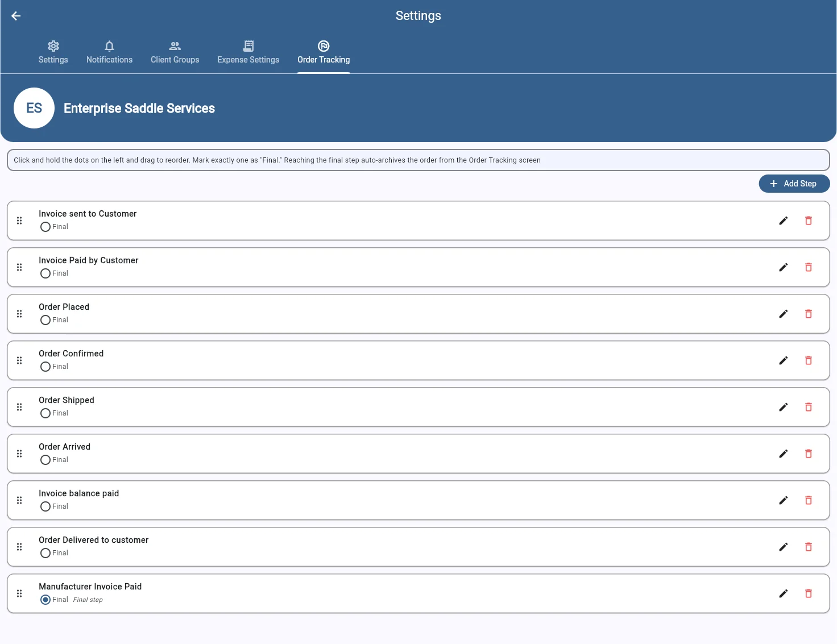The width and height of the screenshot is (837, 644).
Task: Edit the Order Shipped step
Action: [784, 407]
